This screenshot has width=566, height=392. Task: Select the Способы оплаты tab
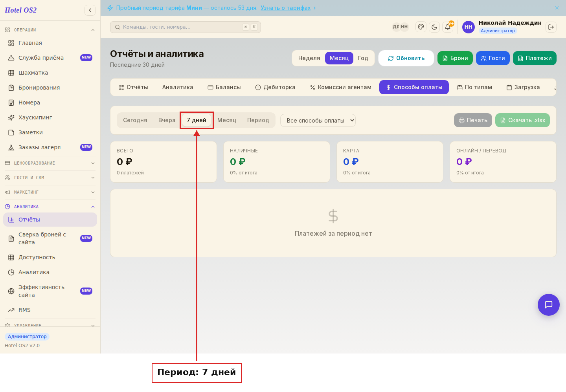point(414,87)
